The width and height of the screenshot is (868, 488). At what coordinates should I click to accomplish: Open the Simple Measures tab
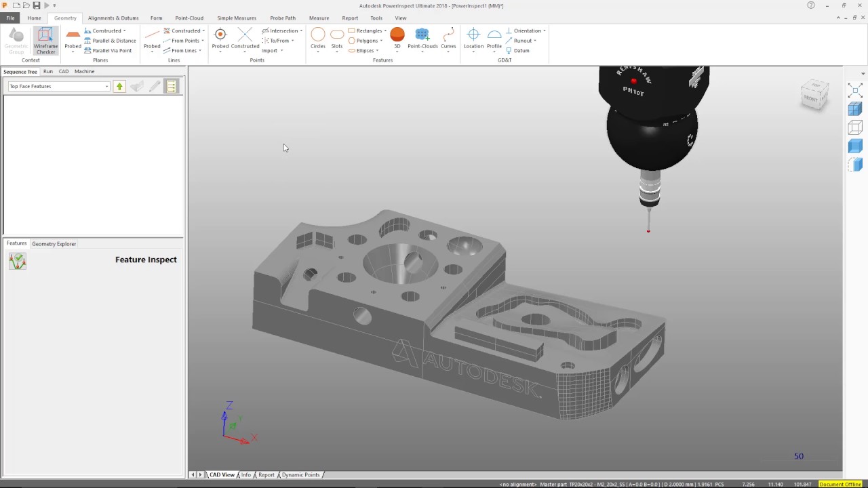237,18
